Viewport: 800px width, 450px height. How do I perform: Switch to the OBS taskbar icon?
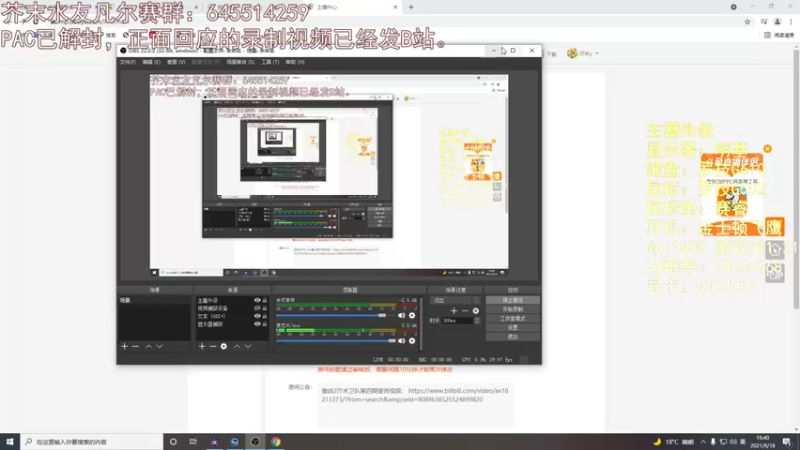pos(255,442)
